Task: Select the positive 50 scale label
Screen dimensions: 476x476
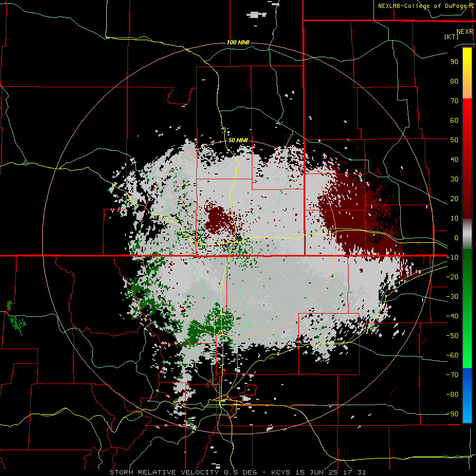Action: click(454, 140)
